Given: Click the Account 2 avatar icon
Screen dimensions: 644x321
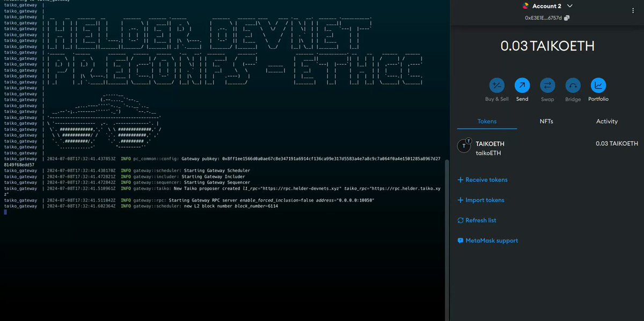Looking at the screenshot, I should click(525, 6).
